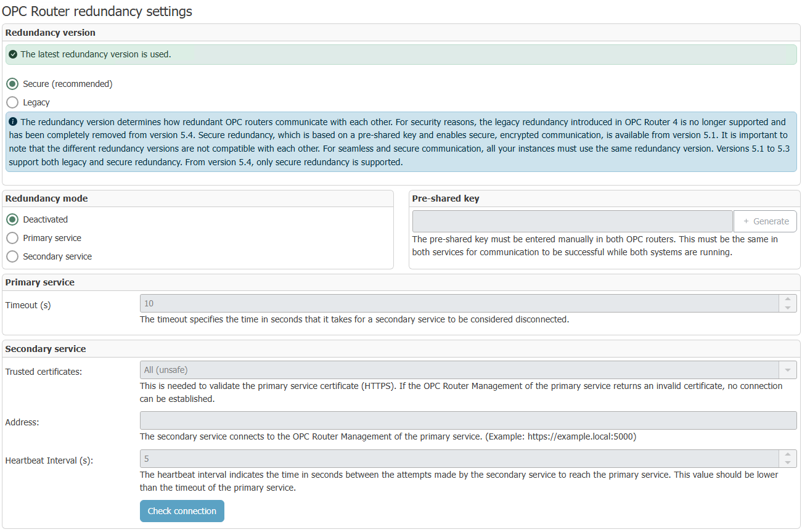The height and width of the screenshot is (532, 802).
Task: Choose Secondary service redundancy mode
Action: pos(12,256)
